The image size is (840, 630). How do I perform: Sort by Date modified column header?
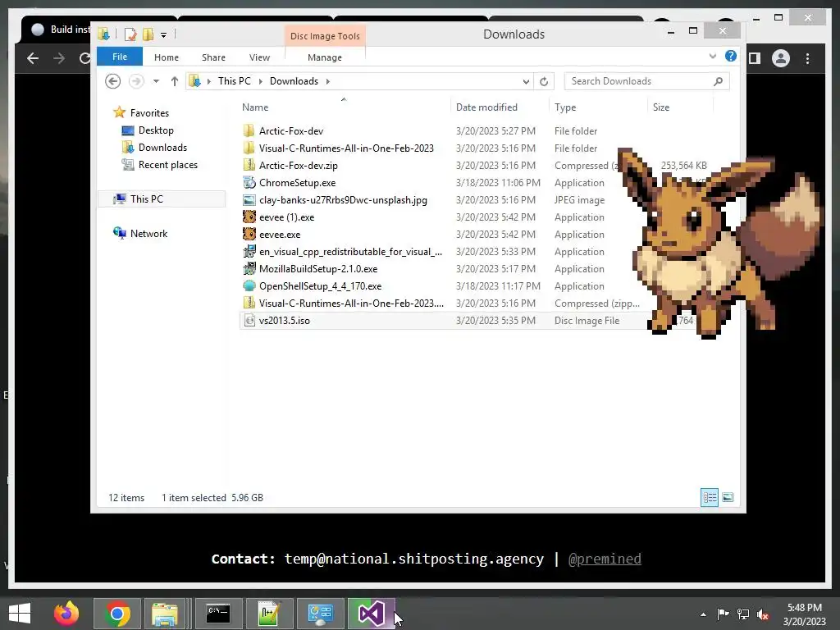point(486,107)
